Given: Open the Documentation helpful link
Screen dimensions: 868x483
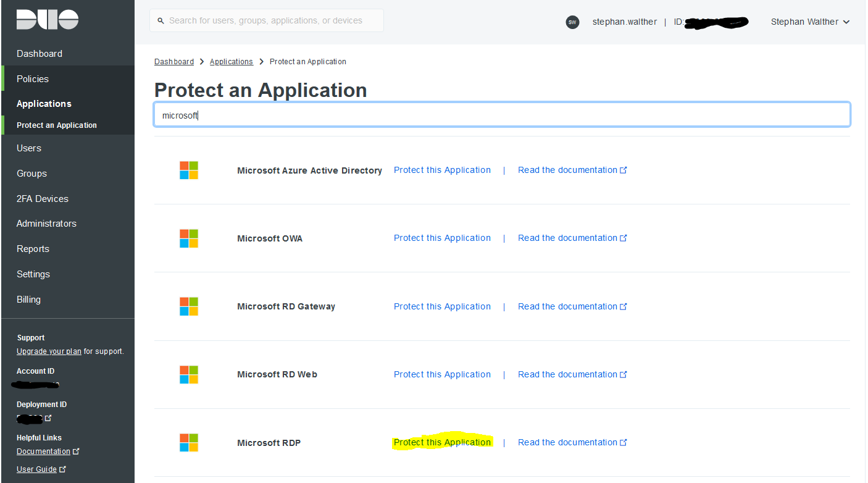Looking at the screenshot, I should coord(43,451).
